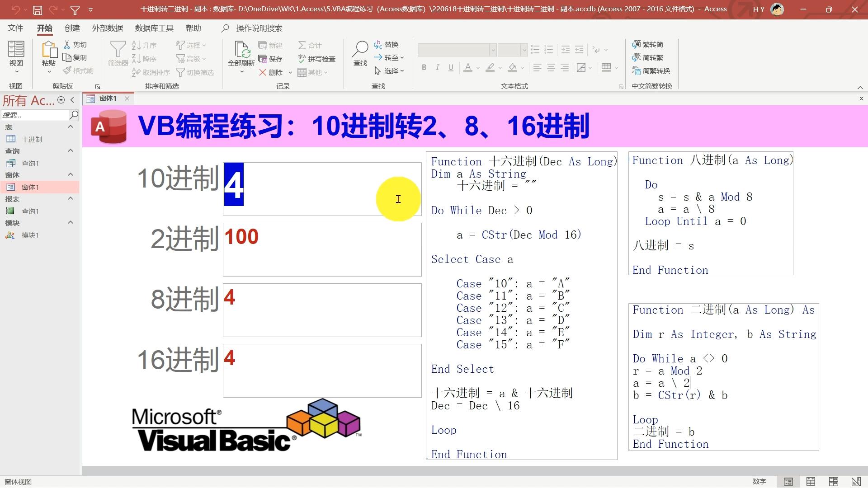Collapse the Tables (表) group in navigation pane
Image resolution: width=868 pixels, height=488 pixels.
point(71,127)
